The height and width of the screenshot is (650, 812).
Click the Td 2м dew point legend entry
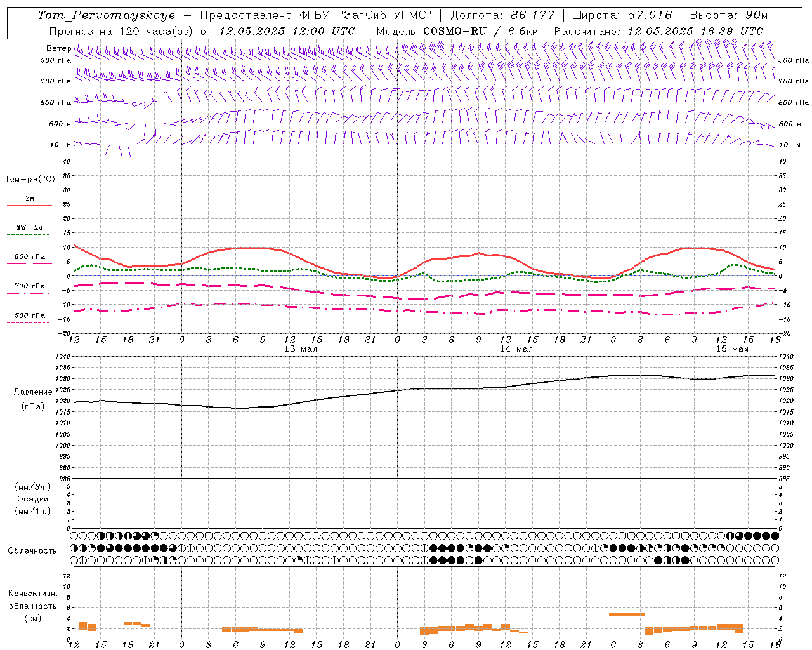pos(29,230)
